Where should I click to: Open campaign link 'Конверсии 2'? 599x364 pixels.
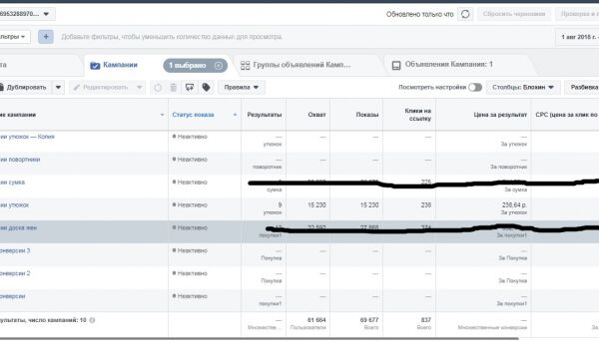pyautogui.click(x=15, y=273)
